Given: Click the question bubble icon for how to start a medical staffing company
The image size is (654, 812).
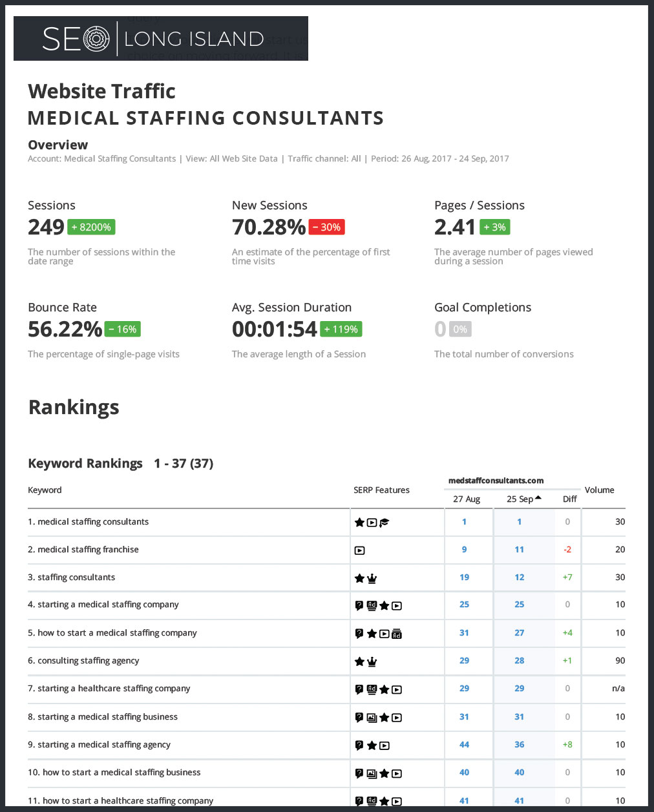Looking at the screenshot, I should point(359,634).
